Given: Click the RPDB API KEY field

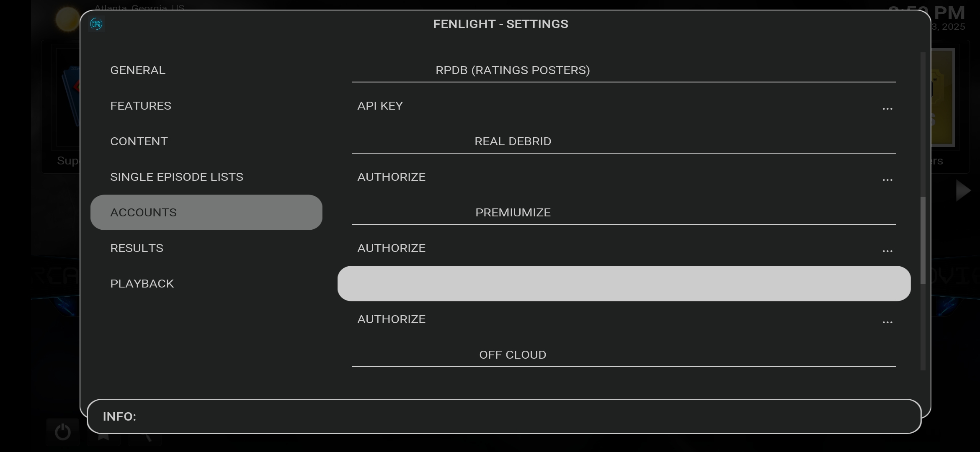Looking at the screenshot, I should [x=586, y=106].
